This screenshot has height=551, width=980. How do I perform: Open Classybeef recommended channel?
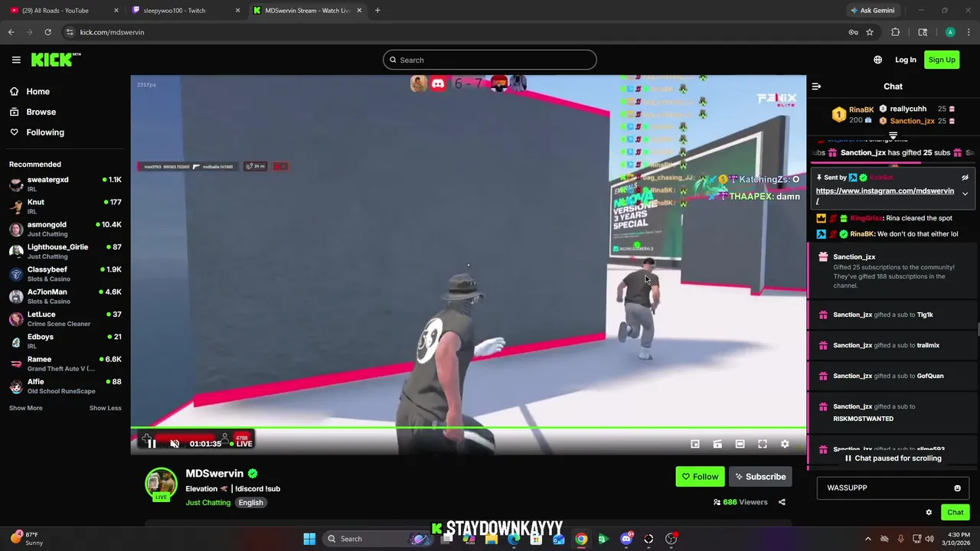tap(65, 274)
